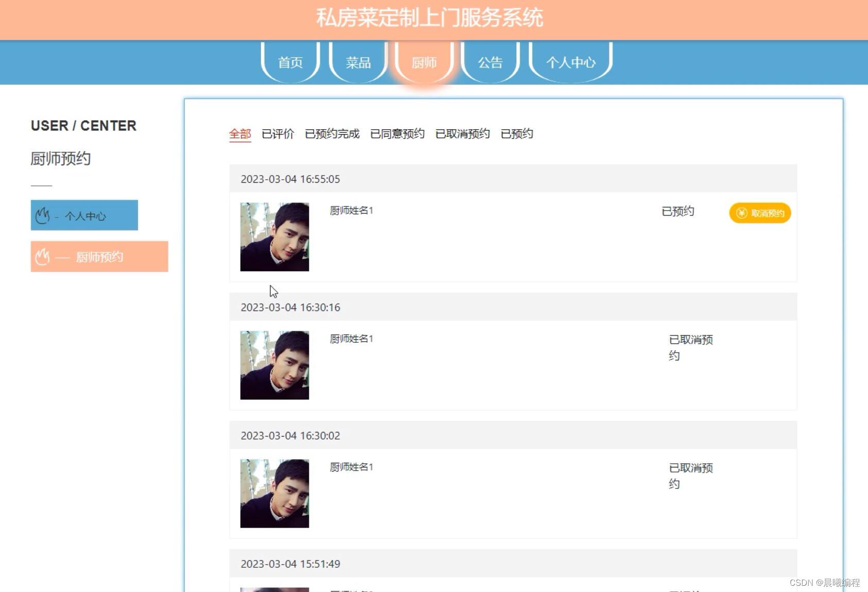
Task: Select the 厨师 navigation tab
Action: click(x=424, y=62)
